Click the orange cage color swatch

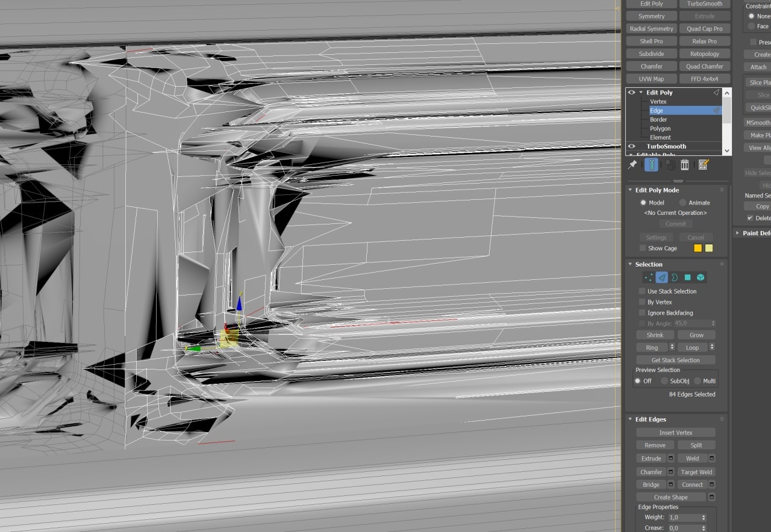(x=698, y=248)
